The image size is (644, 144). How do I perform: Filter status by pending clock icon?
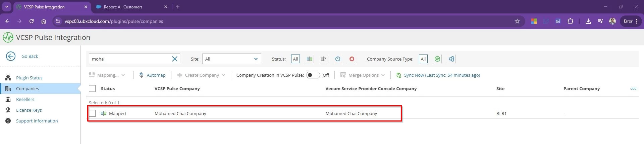(x=338, y=59)
